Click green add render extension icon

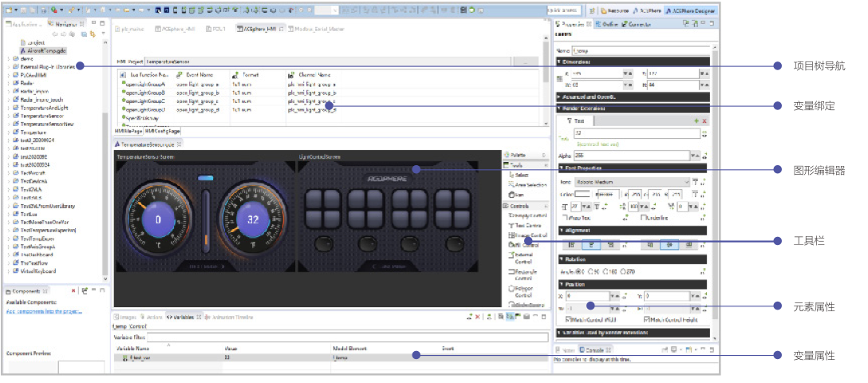(695, 120)
